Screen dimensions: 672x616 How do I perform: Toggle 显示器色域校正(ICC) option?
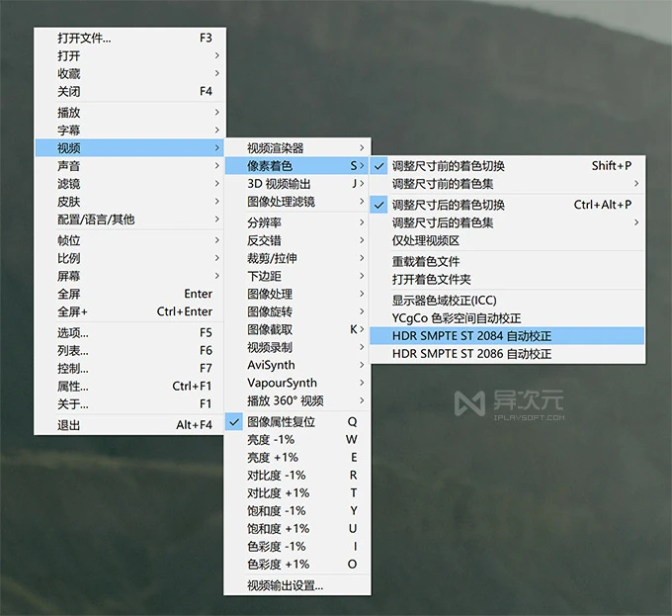(x=507, y=301)
